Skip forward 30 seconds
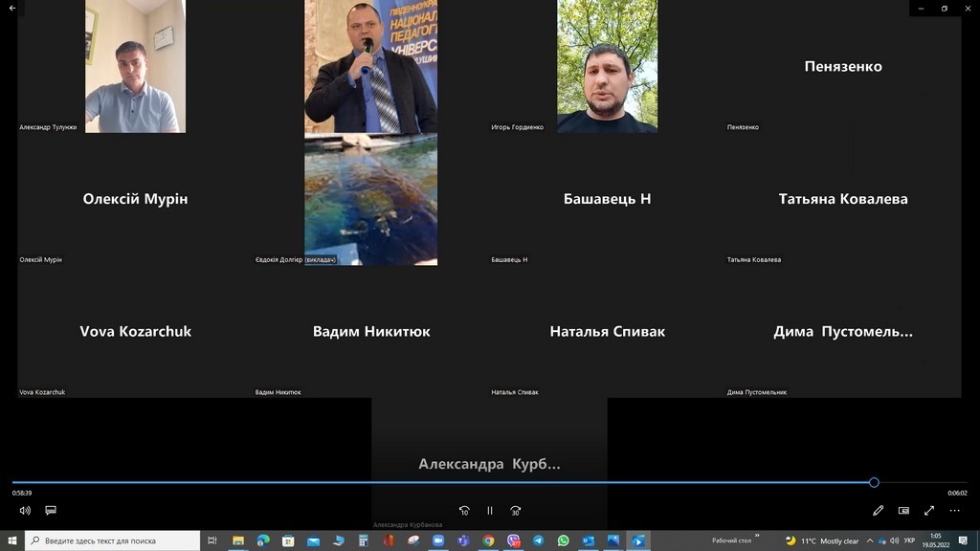The image size is (980, 551). (515, 511)
